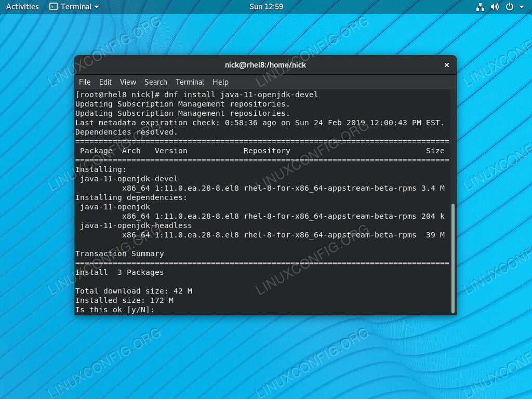The height and width of the screenshot is (399, 532).
Task: Click the terminal vertical scrollbar
Action: (x=453, y=258)
